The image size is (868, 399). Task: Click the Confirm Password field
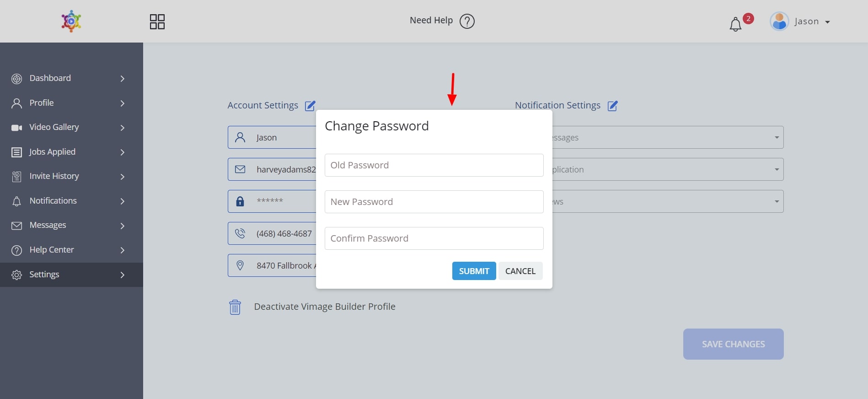pos(434,238)
